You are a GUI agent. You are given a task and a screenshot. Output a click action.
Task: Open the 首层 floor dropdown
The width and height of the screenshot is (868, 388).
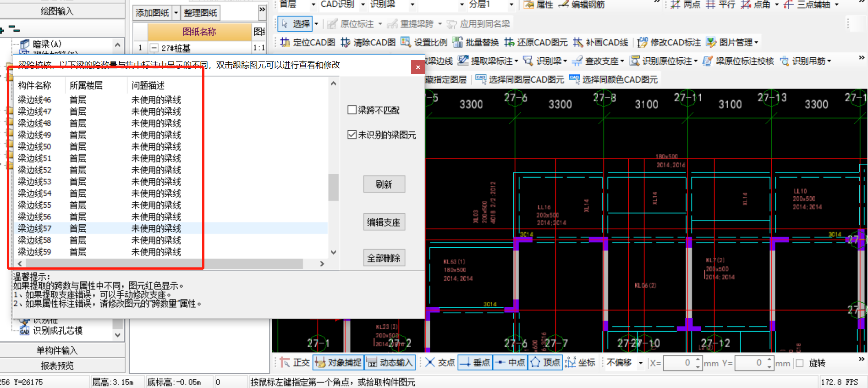[313, 5]
